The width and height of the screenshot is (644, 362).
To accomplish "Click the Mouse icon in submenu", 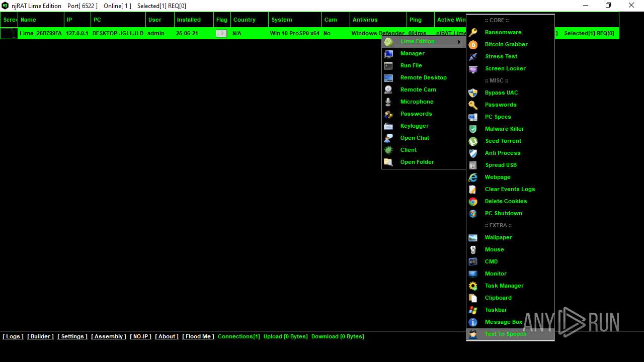I will 473,249.
